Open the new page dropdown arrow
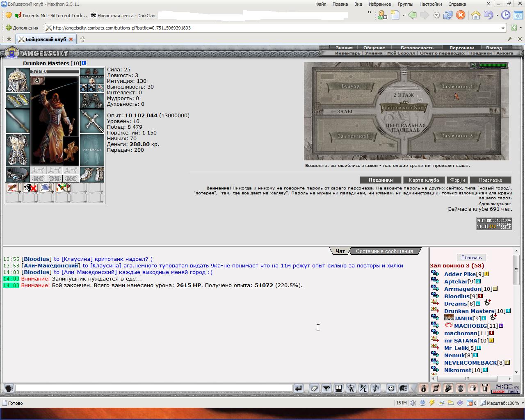525x420 pixels. point(404,16)
